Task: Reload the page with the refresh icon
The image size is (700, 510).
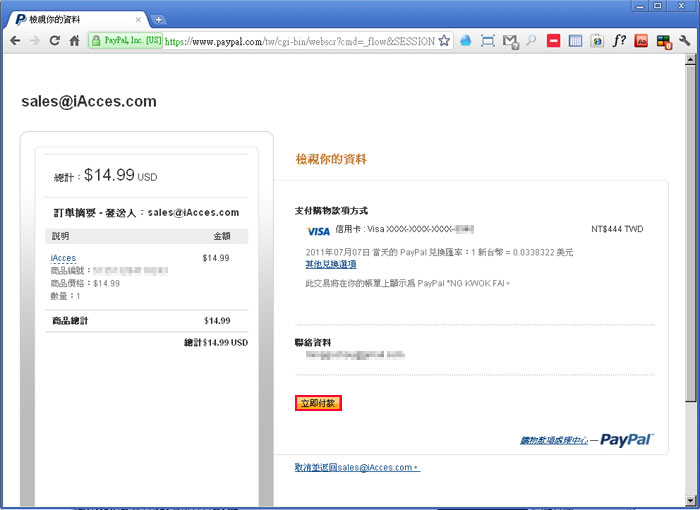Action: (x=54, y=41)
